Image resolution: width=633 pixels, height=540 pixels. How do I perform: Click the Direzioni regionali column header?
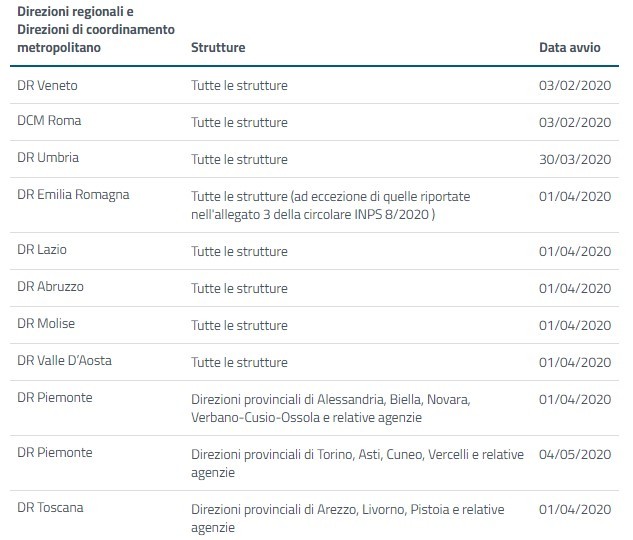click(82, 30)
